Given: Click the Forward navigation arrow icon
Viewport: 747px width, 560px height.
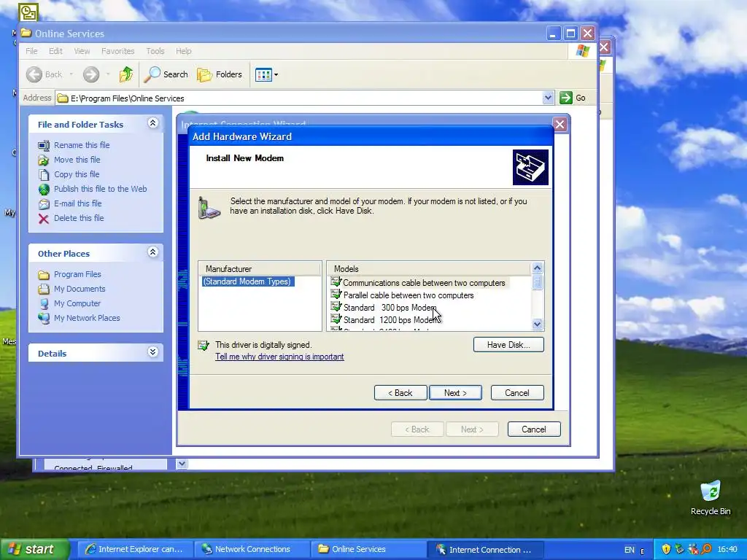Looking at the screenshot, I should [91, 74].
